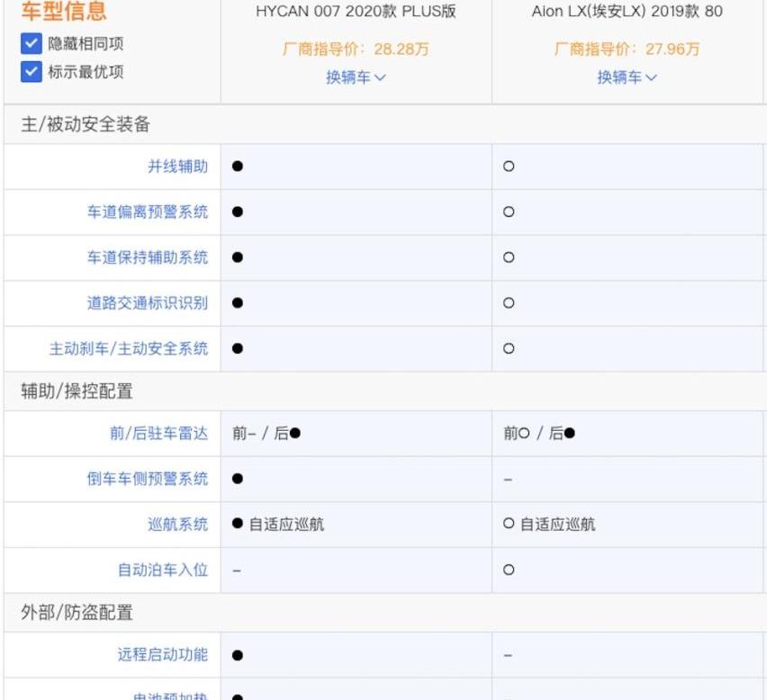Open 换辆车 dropdown under HYCAN 007

pyautogui.click(x=356, y=77)
